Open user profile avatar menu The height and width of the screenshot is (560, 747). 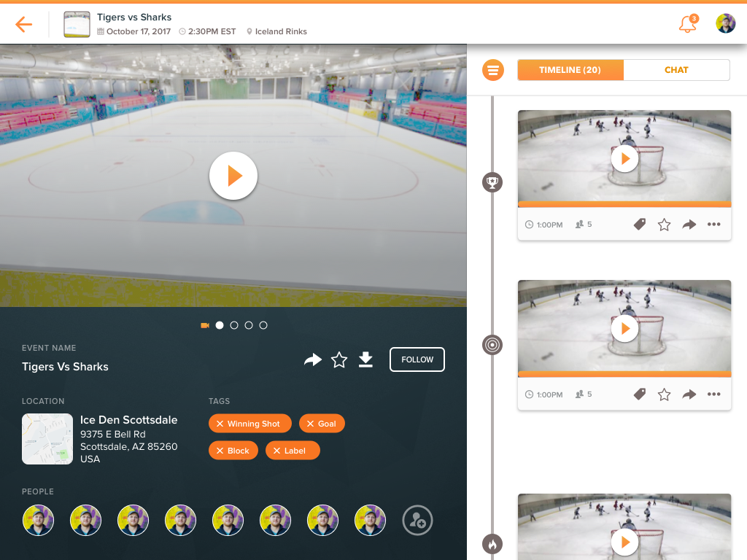pos(725,24)
